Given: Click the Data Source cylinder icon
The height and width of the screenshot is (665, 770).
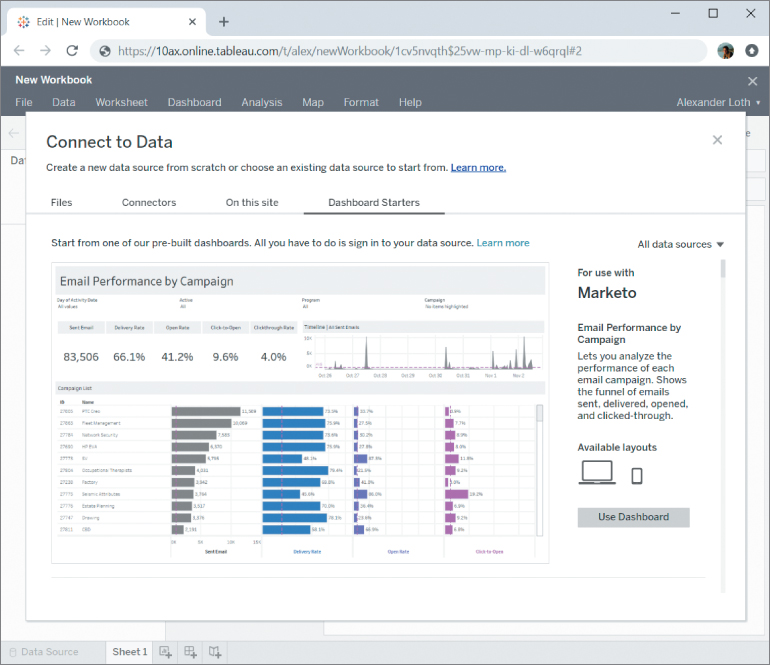Looking at the screenshot, I should 13,652.
